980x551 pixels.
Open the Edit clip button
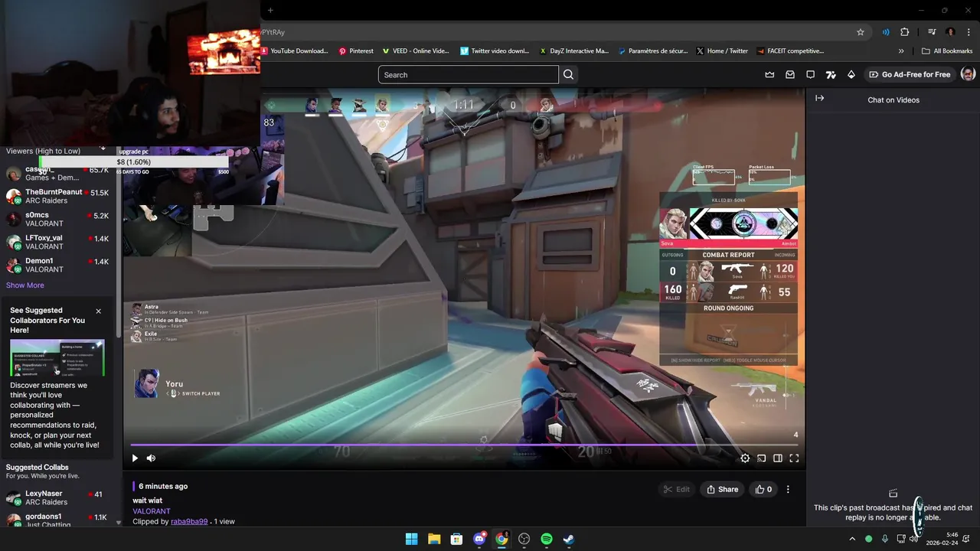click(x=676, y=489)
